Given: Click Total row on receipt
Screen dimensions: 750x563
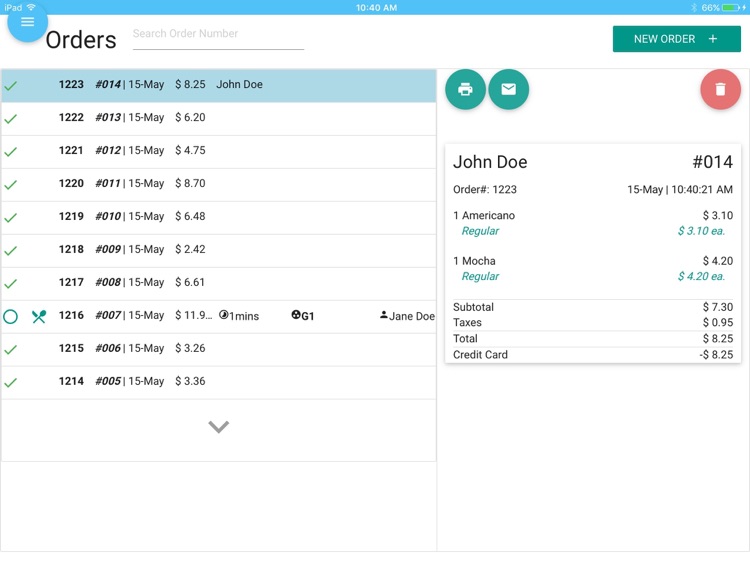Looking at the screenshot, I should 593,339.
